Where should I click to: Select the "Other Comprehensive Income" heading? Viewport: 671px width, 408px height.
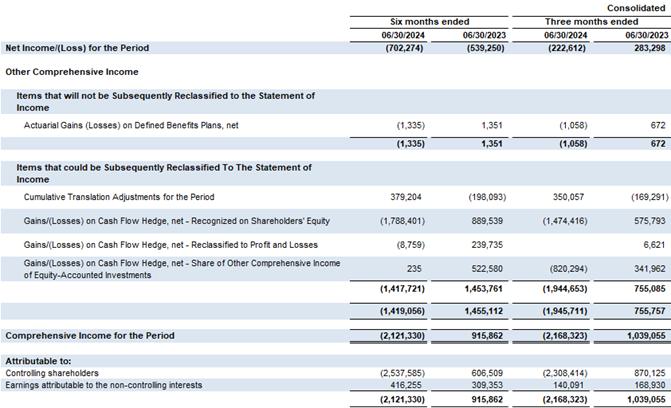(72, 72)
